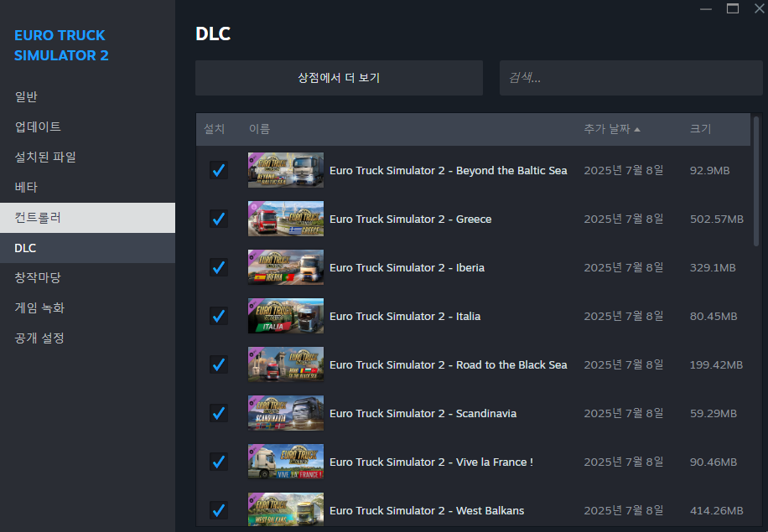Sort by the 설치 column header

[x=214, y=129]
